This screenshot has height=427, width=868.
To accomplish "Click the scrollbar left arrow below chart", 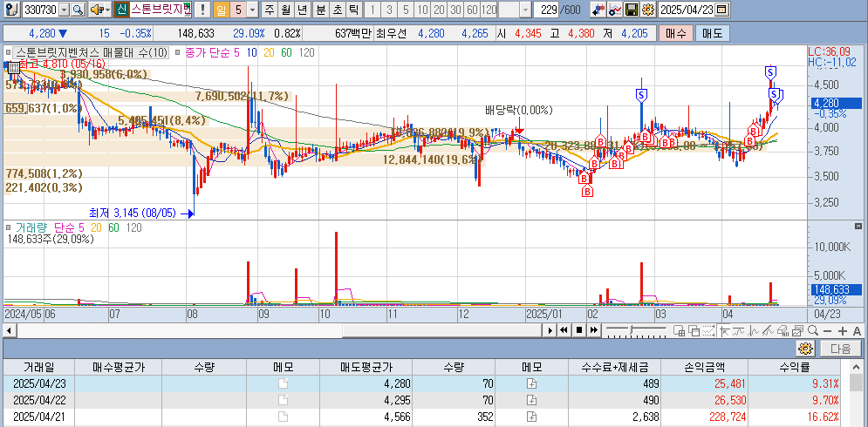I will point(9,331).
